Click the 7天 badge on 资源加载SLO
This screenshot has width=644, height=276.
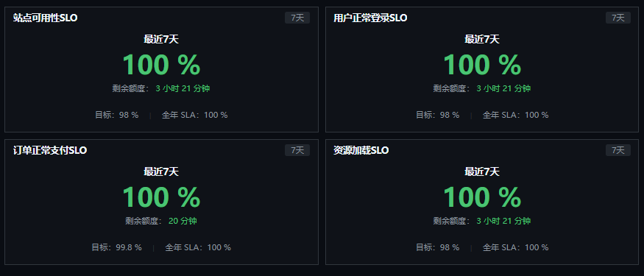click(x=618, y=150)
